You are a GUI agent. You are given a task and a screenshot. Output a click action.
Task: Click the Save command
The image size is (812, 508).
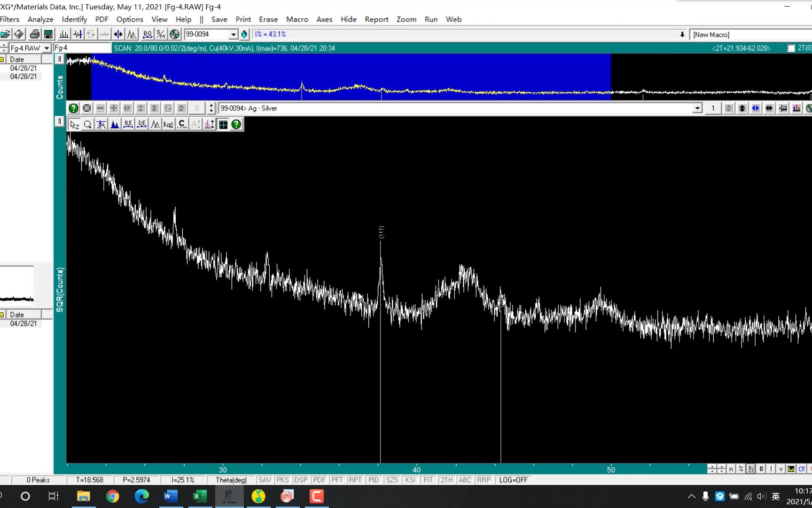point(219,19)
